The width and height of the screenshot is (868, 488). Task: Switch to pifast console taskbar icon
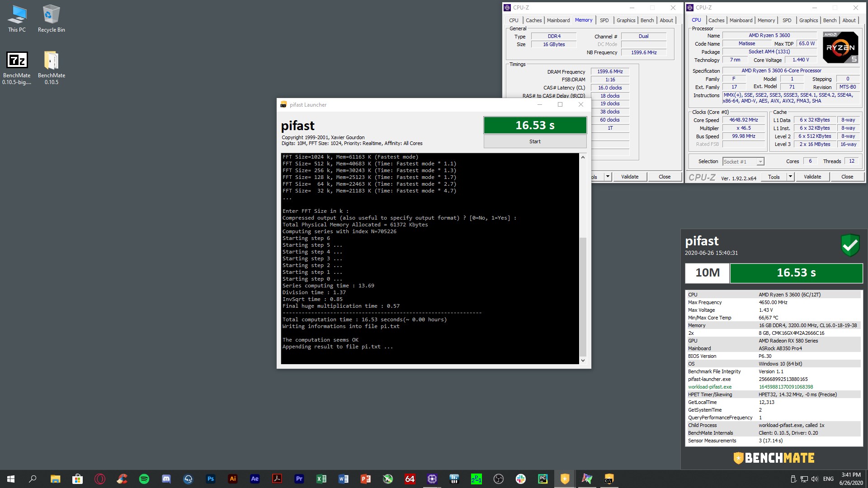click(x=609, y=479)
